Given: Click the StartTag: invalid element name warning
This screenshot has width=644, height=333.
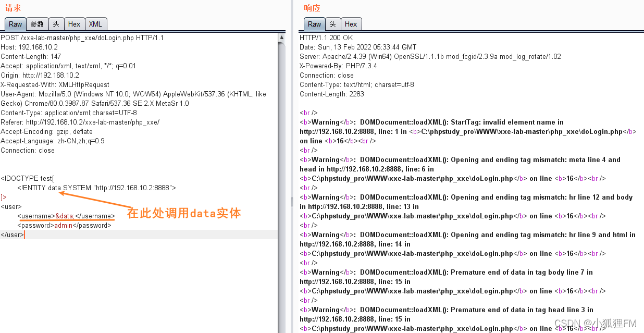Looking at the screenshot, I should (468, 132).
